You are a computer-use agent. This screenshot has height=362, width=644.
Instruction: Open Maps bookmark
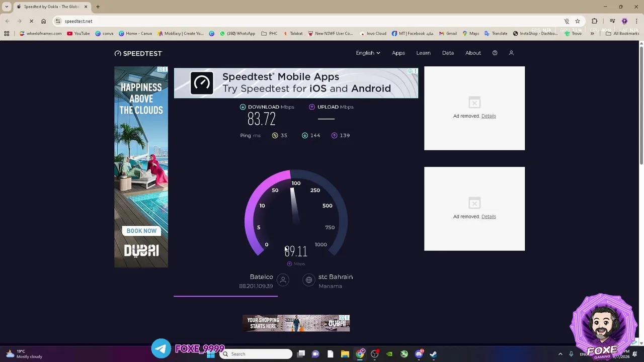[471, 33]
